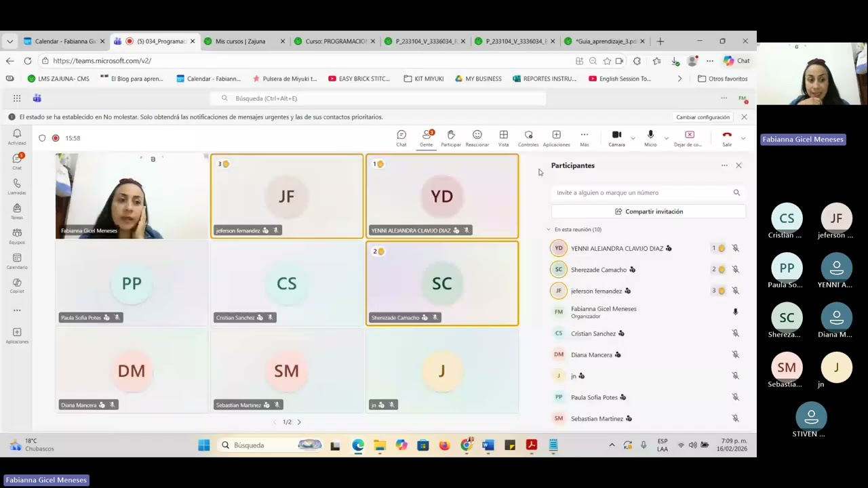
Task: Open Actividad in the Teams sidebar
Action: click(17, 137)
